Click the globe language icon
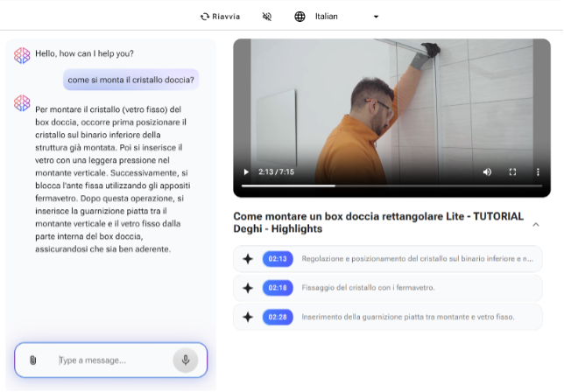Image resolution: width=564 pixels, height=392 pixels. 300,17
